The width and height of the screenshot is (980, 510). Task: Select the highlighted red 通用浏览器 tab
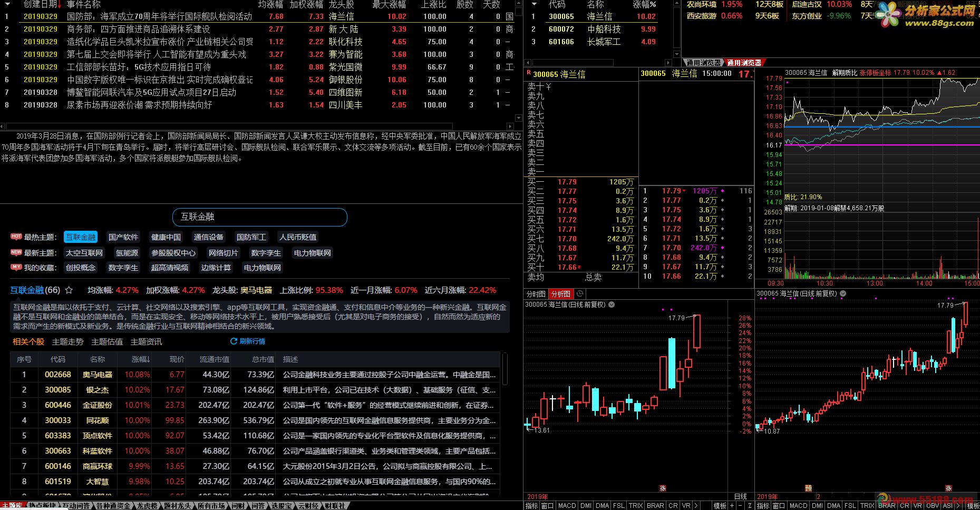tap(744, 63)
